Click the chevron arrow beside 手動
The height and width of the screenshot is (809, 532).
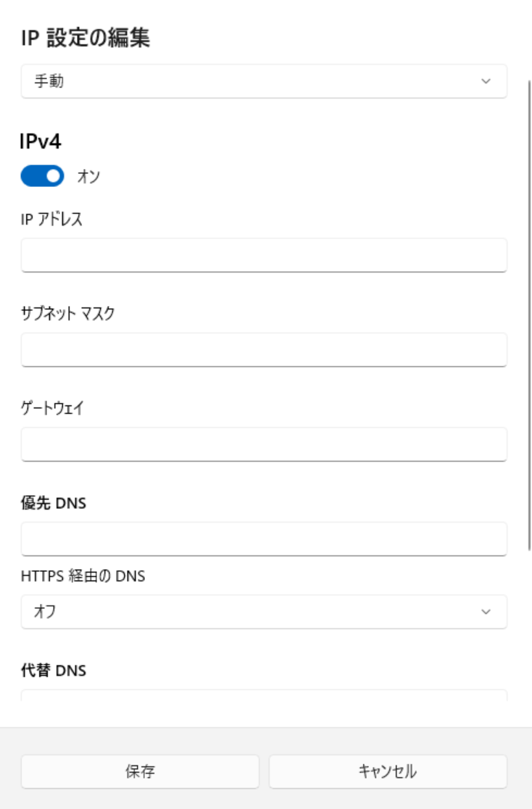[486, 81]
